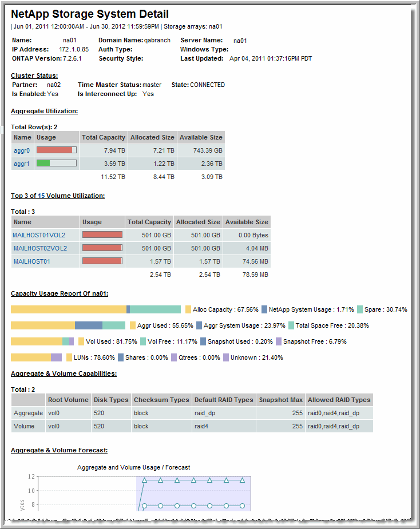The image size is (420, 529).
Task: Click the Aggr Used legend swatch
Action: click(133, 325)
